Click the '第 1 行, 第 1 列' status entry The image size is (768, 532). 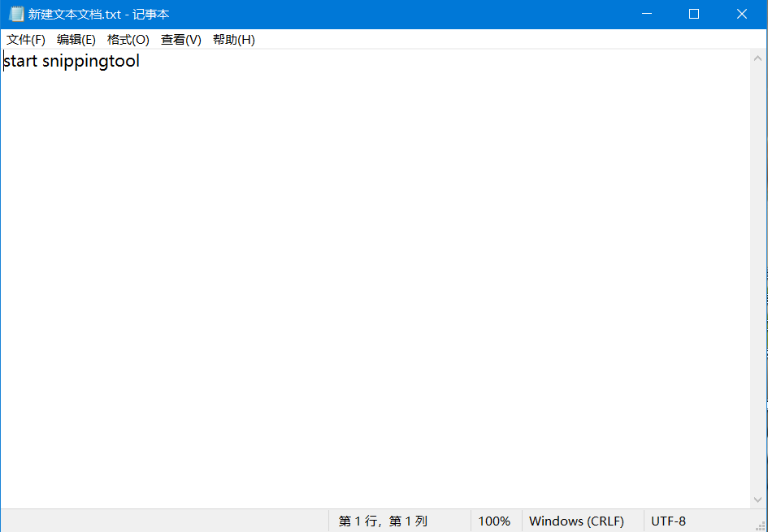click(x=383, y=521)
